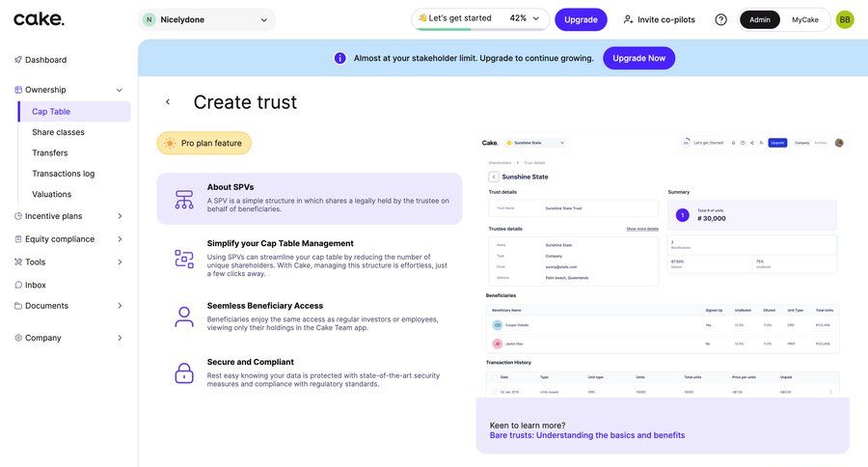Switch to Admin view
Viewport: 868px width, 467px height.
760,19
